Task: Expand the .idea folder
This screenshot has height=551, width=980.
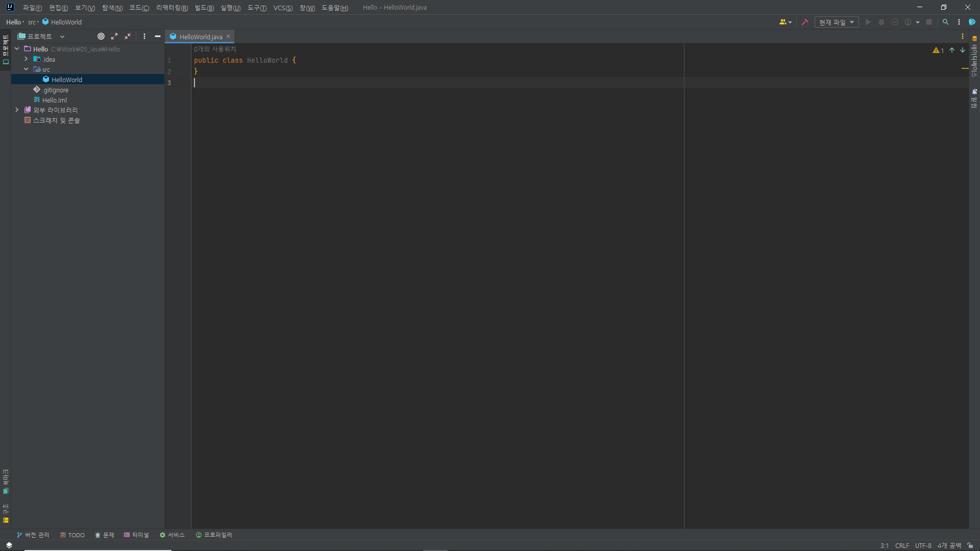Action: coord(26,59)
